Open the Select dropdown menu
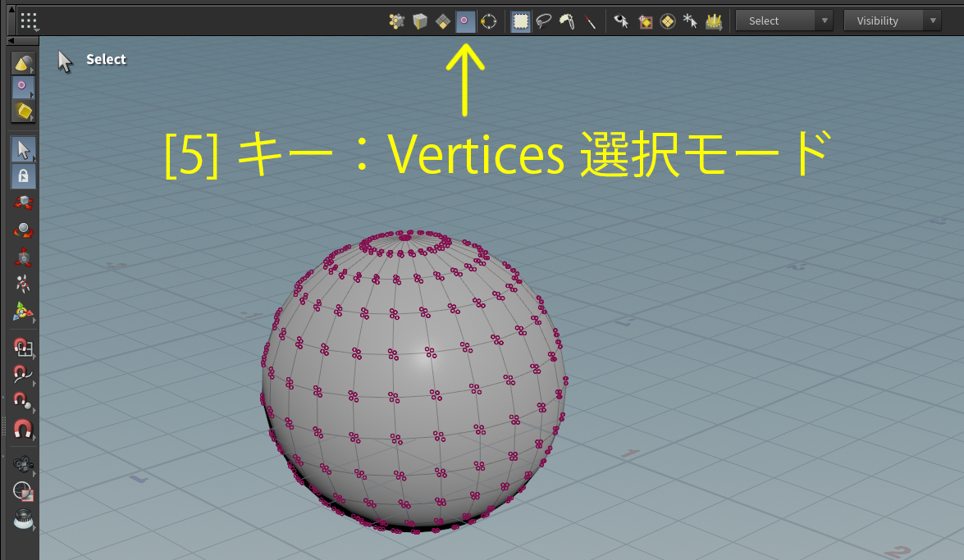Image resolution: width=964 pixels, height=560 pixels. point(784,20)
